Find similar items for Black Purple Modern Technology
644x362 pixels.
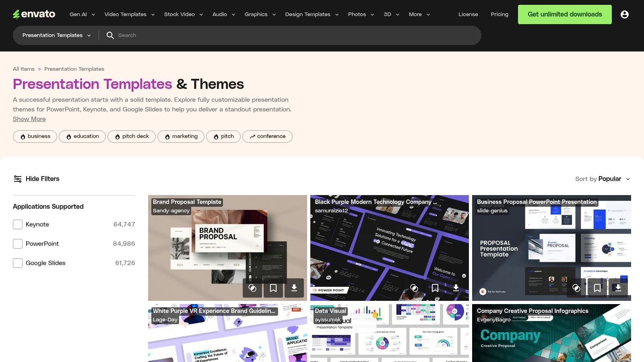414,288
